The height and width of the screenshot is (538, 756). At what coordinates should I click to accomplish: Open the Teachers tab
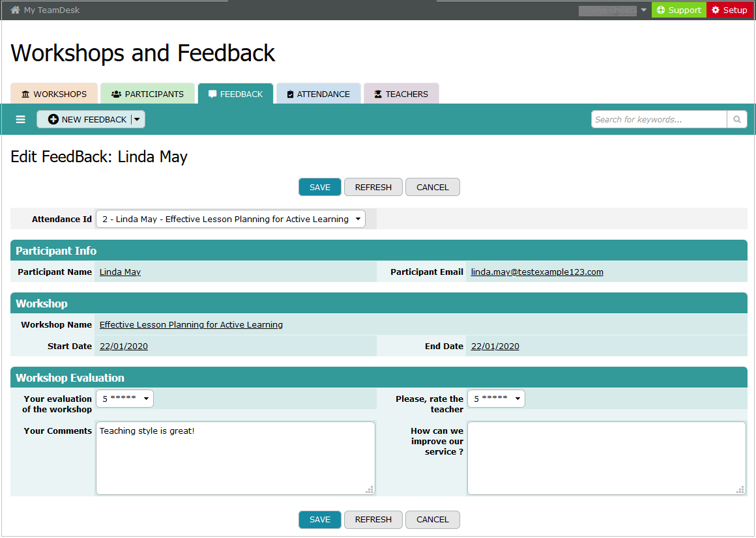click(401, 93)
